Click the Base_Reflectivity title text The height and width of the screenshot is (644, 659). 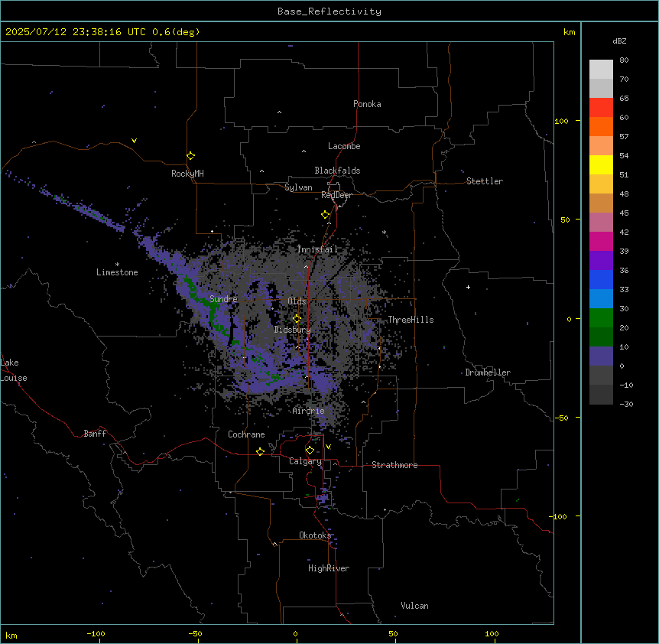coord(329,11)
